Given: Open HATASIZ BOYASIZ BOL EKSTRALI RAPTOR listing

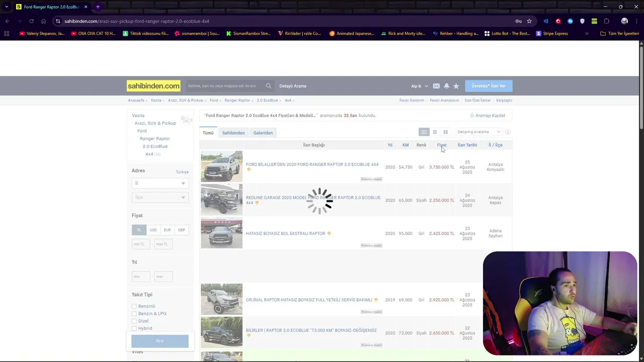Looking at the screenshot, I should pyautogui.click(x=285, y=233).
